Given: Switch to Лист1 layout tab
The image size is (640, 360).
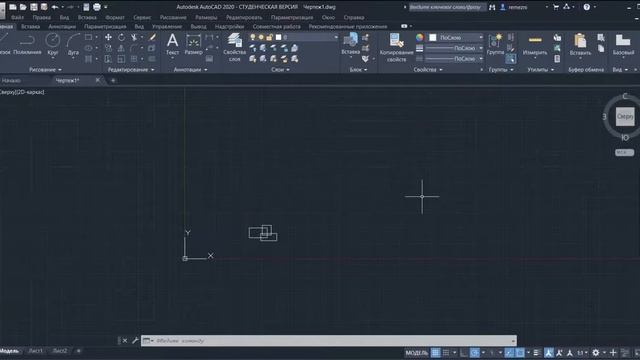Looking at the screenshot, I should [36, 351].
